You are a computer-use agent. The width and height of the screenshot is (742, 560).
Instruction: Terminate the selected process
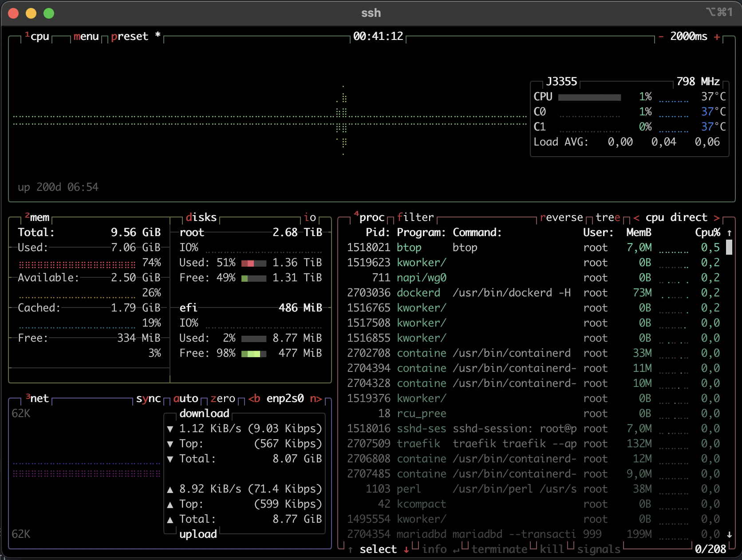[499, 549]
